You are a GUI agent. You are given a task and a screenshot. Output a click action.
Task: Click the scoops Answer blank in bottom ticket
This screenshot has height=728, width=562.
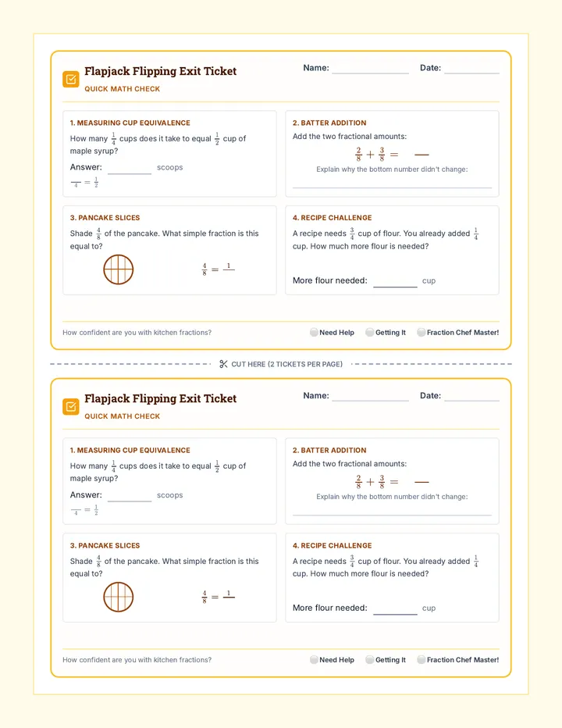[x=130, y=495]
